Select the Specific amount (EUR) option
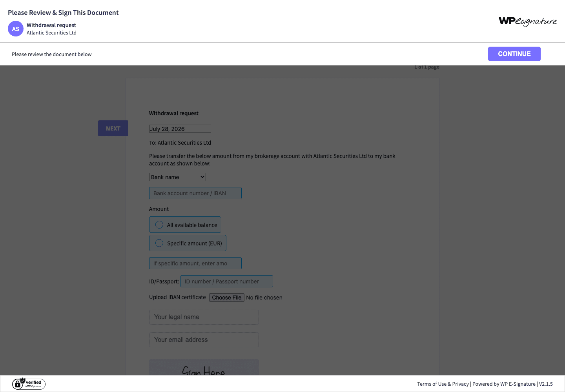Image resolution: width=565 pixels, height=392 pixels. pyautogui.click(x=188, y=243)
